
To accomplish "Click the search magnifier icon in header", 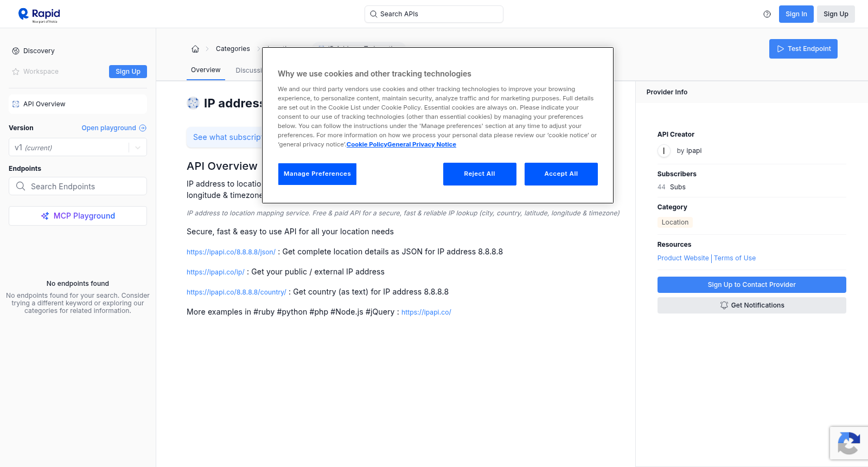I will pyautogui.click(x=373, y=14).
